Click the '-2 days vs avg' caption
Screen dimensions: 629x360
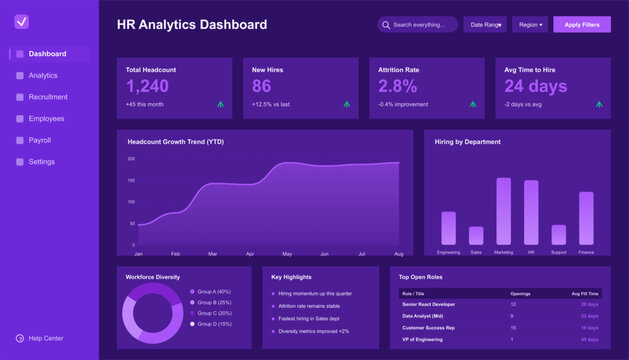523,104
